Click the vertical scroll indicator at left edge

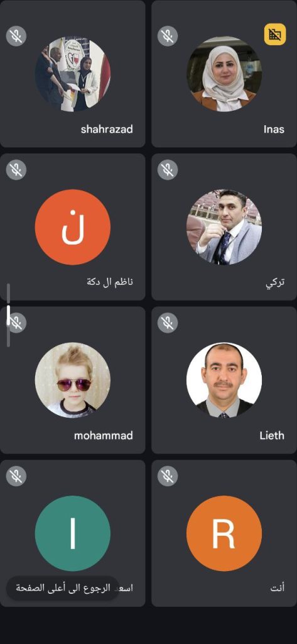click(8, 315)
